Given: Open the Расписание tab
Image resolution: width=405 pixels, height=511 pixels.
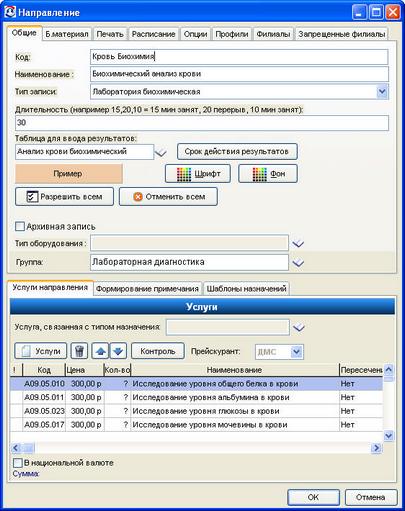Looking at the screenshot, I should (x=154, y=34).
